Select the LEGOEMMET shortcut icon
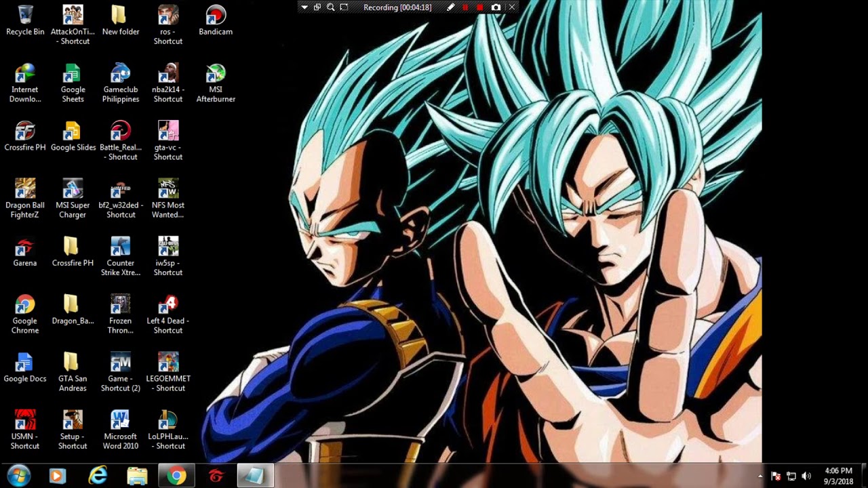Viewport: 868px width, 488px height. click(x=168, y=371)
